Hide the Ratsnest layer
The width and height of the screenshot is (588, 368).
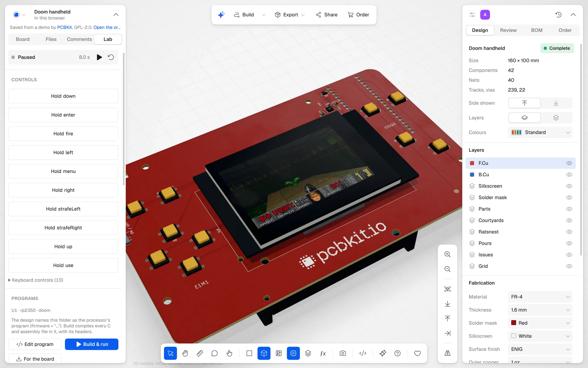point(569,232)
